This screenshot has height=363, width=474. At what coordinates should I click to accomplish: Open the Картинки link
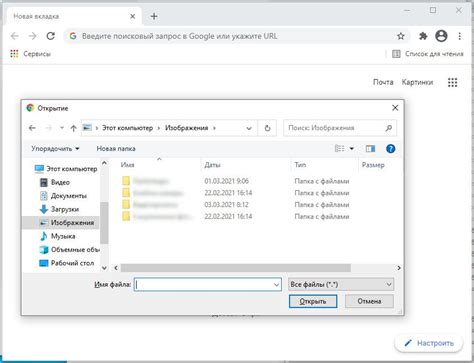[417, 82]
